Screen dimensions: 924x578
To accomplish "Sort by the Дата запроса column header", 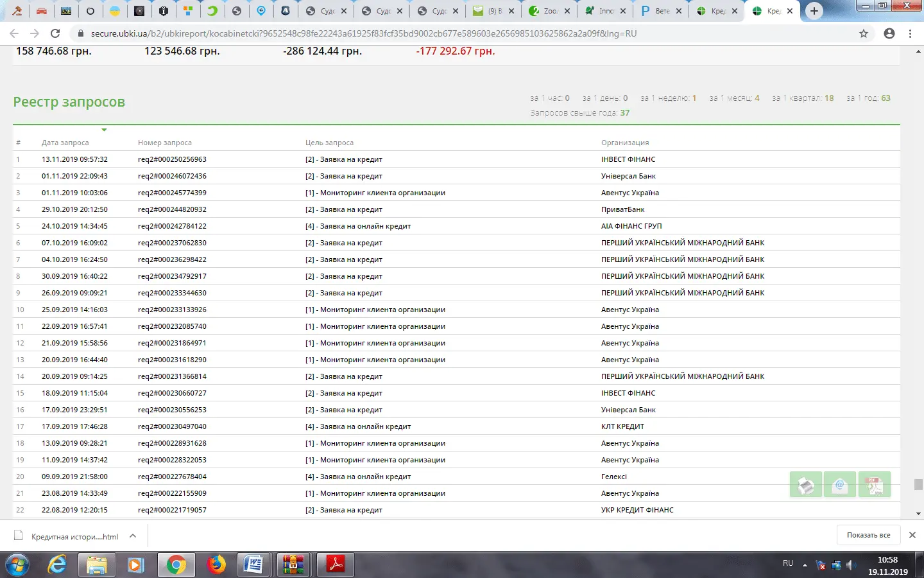I will point(65,143).
